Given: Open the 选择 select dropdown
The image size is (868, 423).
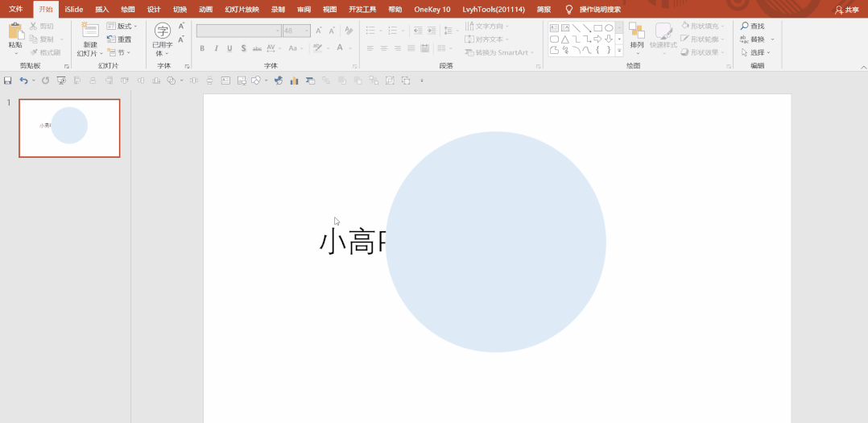Looking at the screenshot, I should [x=755, y=52].
